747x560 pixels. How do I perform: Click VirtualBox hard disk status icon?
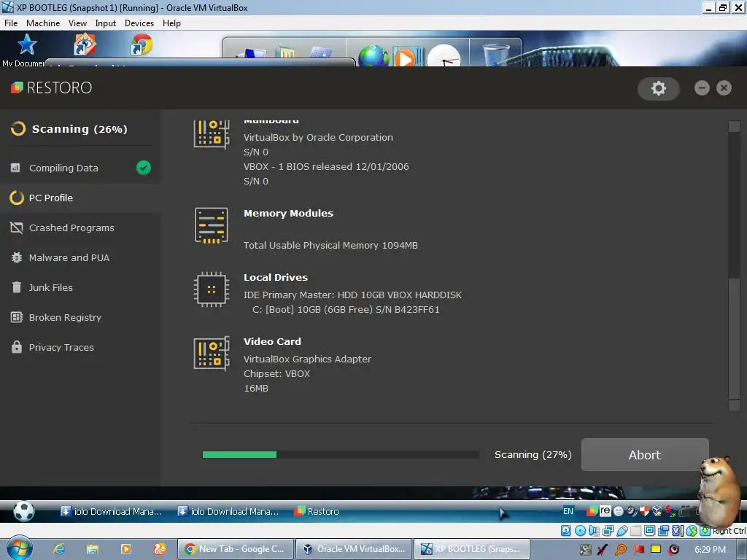click(566, 531)
